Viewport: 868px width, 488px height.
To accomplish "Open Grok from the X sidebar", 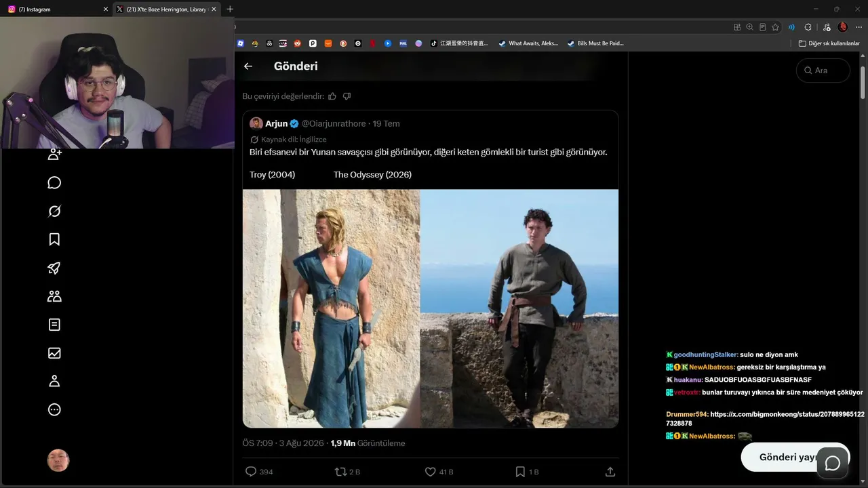I will click(x=55, y=211).
